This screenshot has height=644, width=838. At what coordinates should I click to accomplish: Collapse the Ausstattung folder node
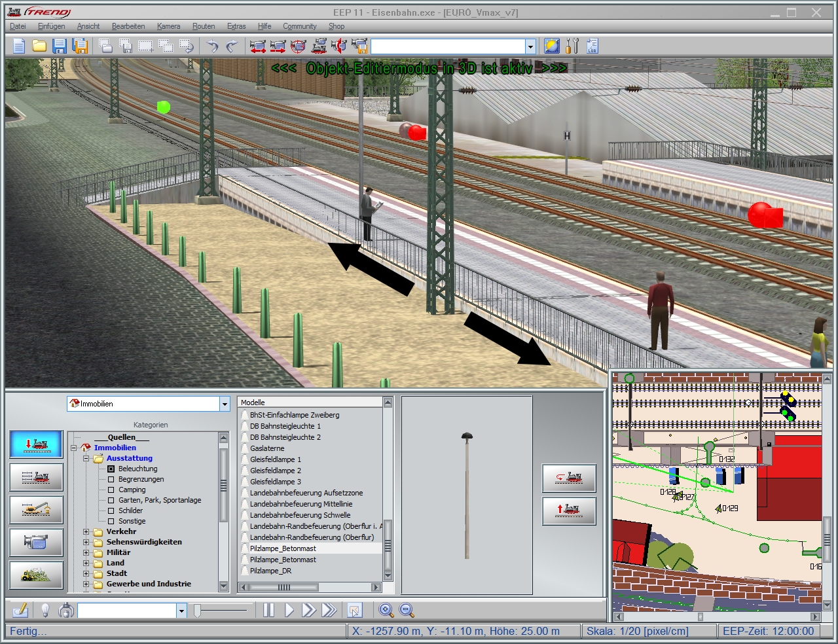tap(86, 458)
